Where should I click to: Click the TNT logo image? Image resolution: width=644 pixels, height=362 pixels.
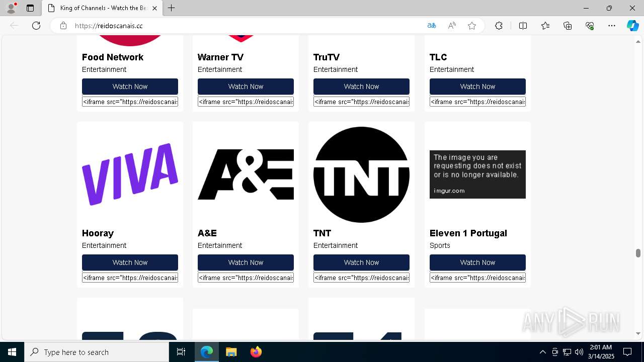coord(361,174)
